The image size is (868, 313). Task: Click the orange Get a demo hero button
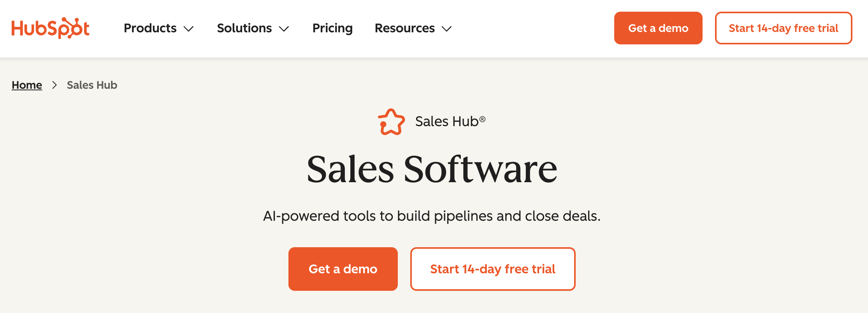click(343, 269)
